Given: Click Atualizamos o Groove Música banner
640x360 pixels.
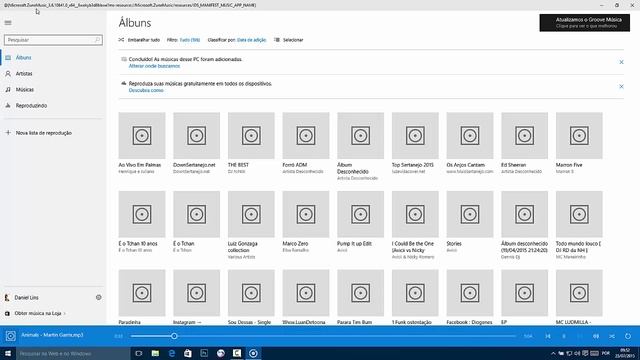Looking at the screenshot, I should 584,23.
